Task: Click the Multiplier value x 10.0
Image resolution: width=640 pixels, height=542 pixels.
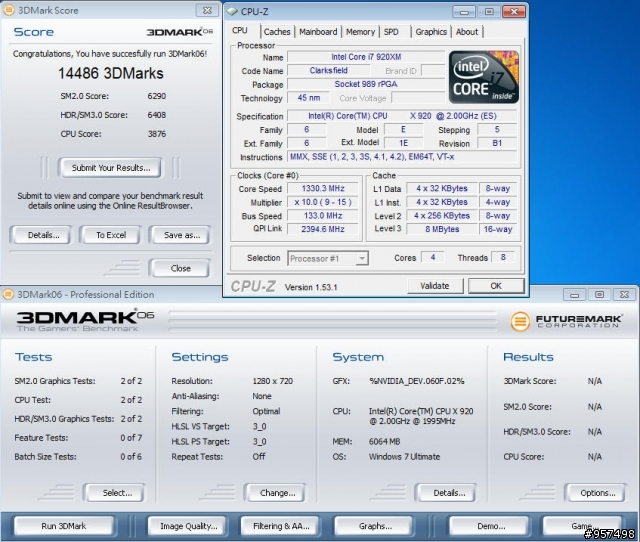Action: [323, 202]
